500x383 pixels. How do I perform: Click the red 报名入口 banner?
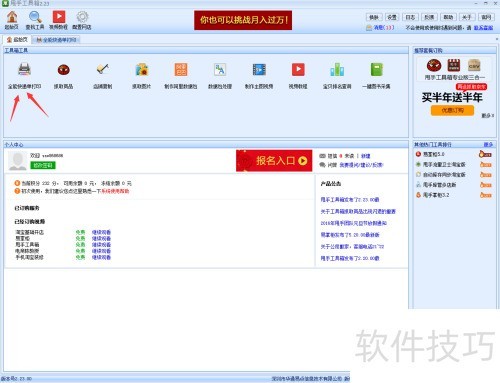pos(274,161)
